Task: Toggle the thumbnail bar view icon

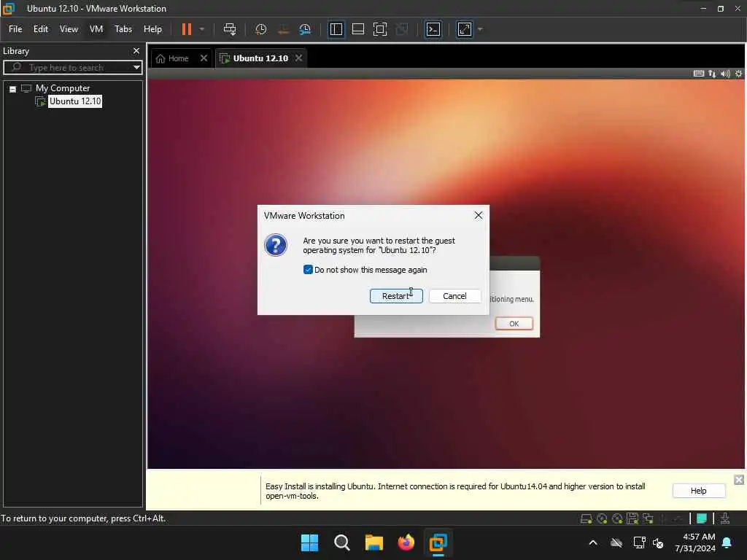Action: (x=357, y=29)
